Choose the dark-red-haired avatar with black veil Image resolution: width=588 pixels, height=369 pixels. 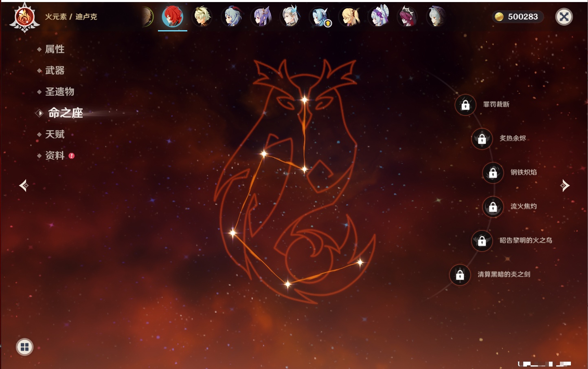click(x=407, y=17)
